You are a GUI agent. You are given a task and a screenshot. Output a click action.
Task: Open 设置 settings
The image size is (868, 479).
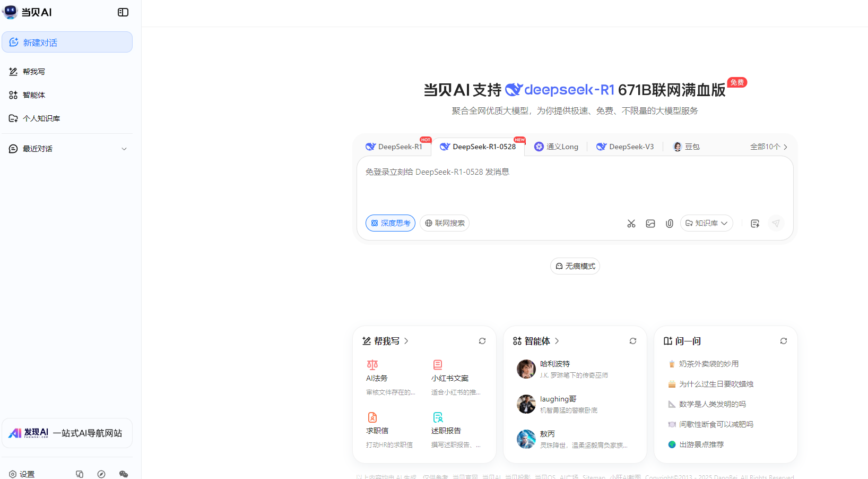pos(22,474)
